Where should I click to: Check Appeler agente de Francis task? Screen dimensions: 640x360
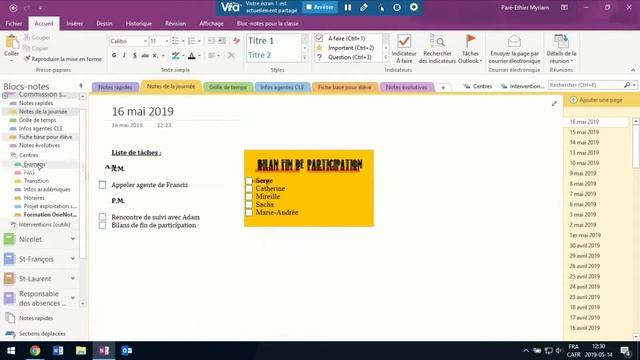(x=102, y=185)
